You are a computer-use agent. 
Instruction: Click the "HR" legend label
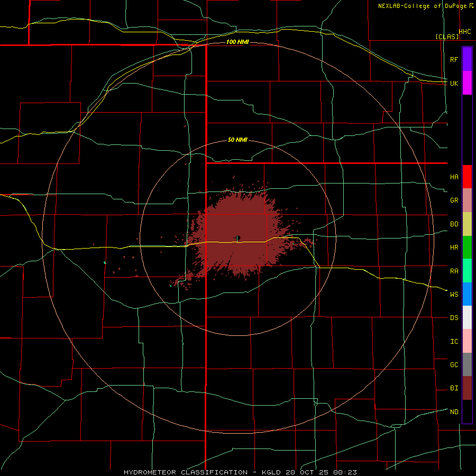(x=454, y=248)
